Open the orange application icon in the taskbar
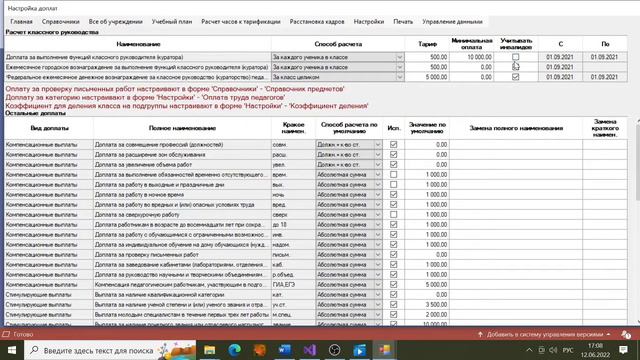Screen dimensions: 640x360 (260, 350)
